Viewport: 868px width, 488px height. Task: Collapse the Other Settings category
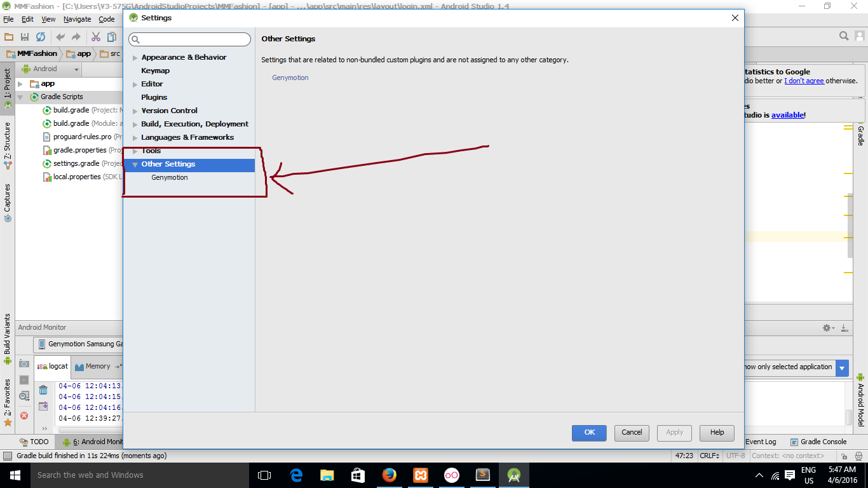[x=135, y=165]
